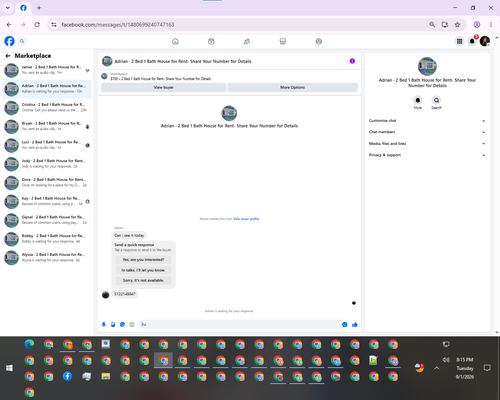The image size is (500, 400).
Task: Expand the Privacy & support section
Action: click(x=427, y=155)
